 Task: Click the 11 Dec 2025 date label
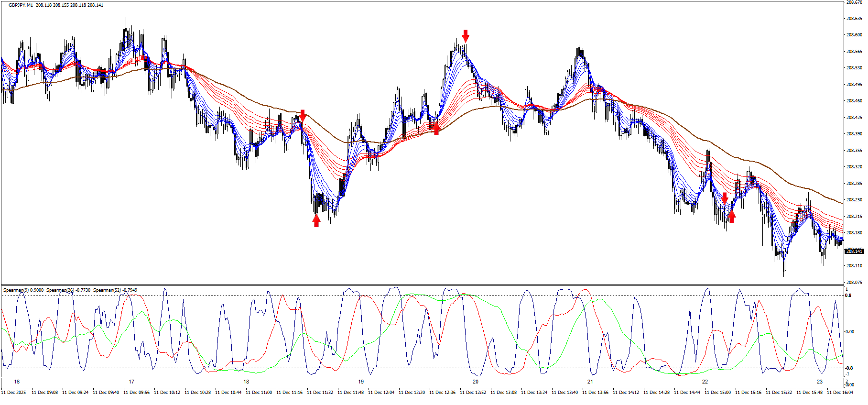pos(13,393)
